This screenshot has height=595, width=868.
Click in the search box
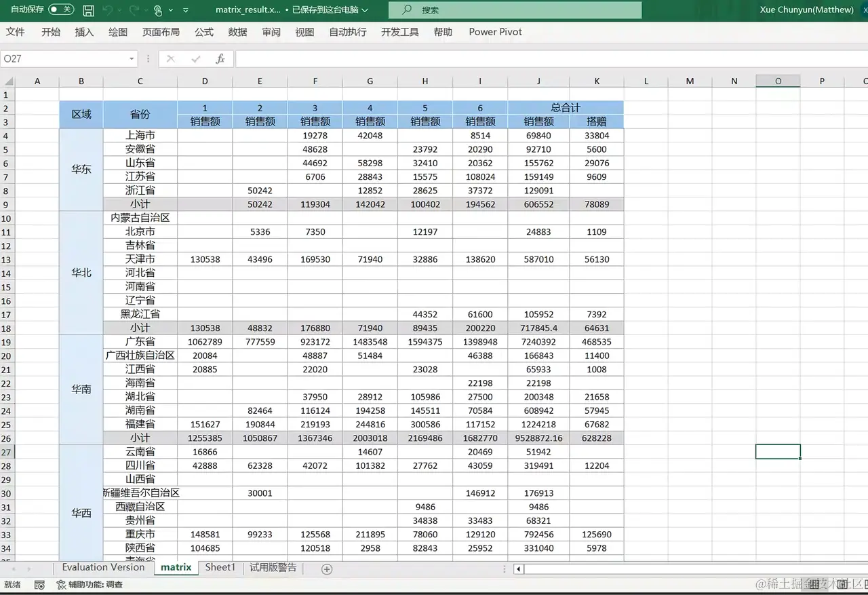(515, 10)
